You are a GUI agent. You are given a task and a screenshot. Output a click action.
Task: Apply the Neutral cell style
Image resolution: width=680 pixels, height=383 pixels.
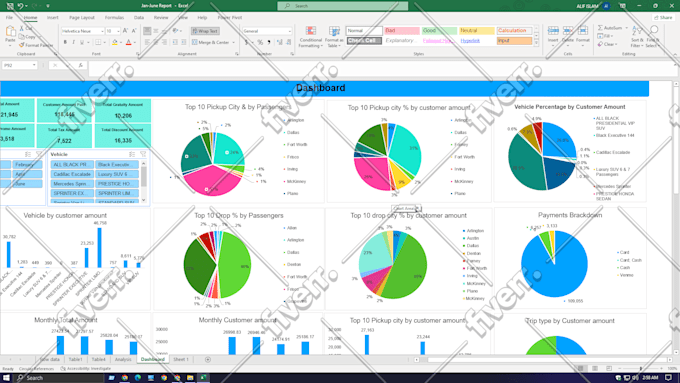tap(477, 31)
